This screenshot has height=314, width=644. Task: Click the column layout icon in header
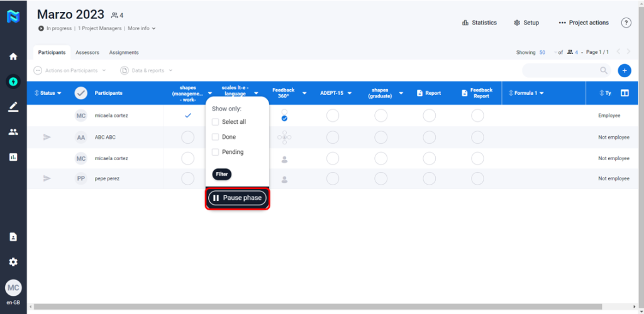click(x=625, y=93)
